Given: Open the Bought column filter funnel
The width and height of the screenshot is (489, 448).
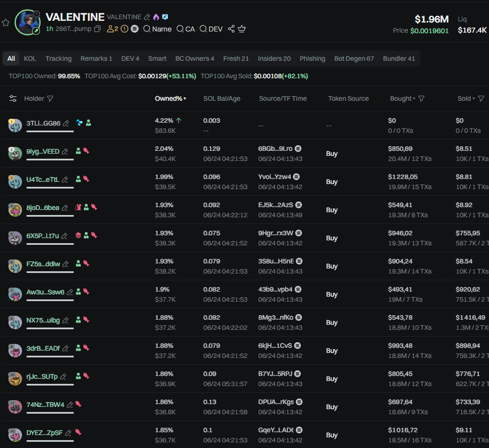Looking at the screenshot, I should tap(421, 98).
